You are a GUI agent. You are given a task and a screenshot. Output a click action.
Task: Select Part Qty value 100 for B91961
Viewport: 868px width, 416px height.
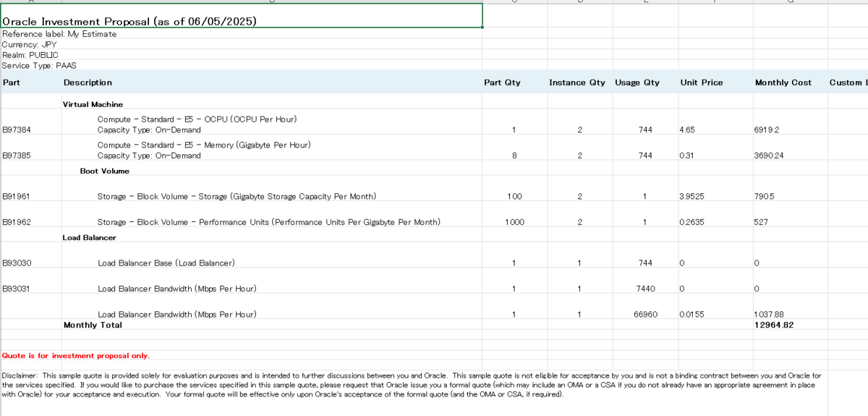pos(514,196)
